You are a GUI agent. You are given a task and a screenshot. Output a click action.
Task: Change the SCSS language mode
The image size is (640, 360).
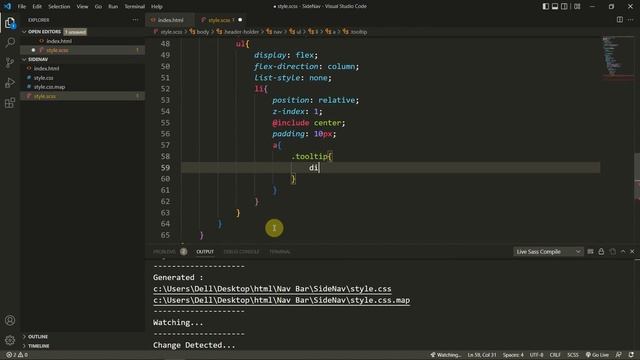[x=573, y=355]
